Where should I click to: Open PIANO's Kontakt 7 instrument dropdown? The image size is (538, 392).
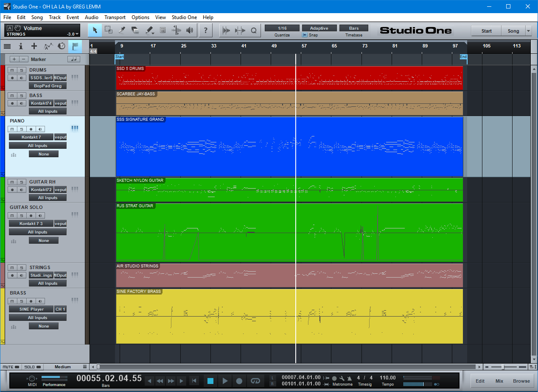31,137
